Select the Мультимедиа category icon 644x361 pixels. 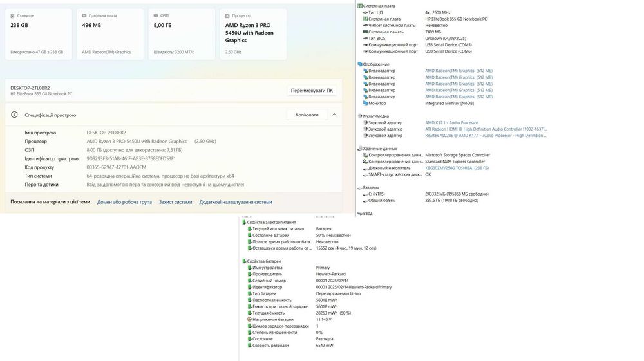360,116
